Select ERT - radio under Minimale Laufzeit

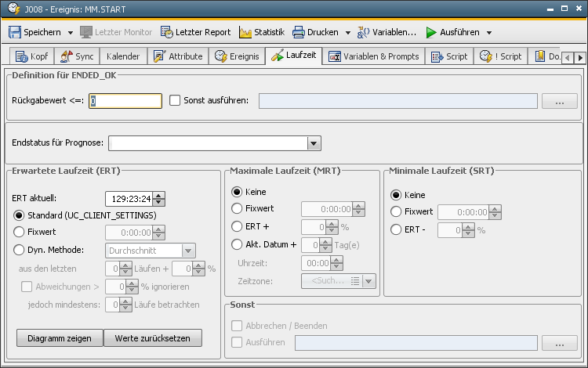click(x=396, y=229)
